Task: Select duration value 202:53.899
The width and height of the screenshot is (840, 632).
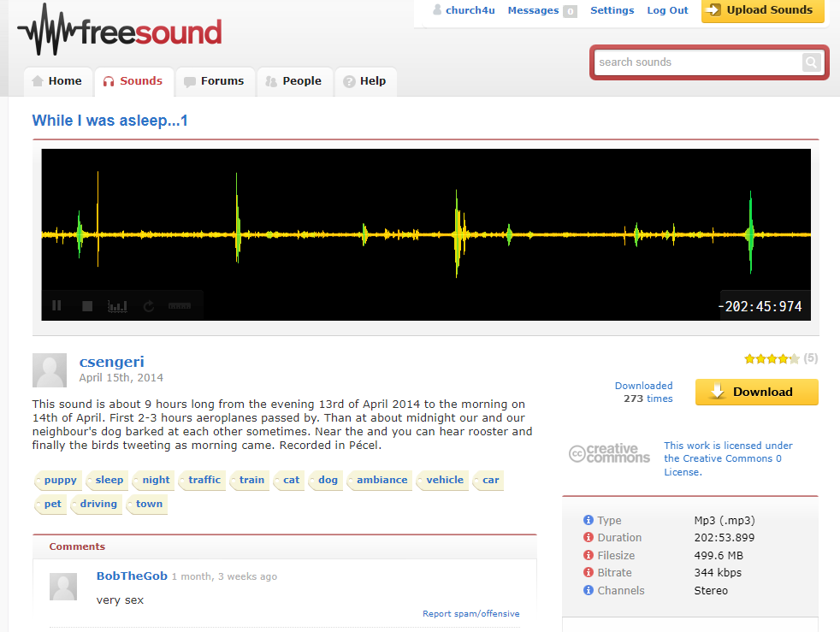Action: (x=725, y=538)
